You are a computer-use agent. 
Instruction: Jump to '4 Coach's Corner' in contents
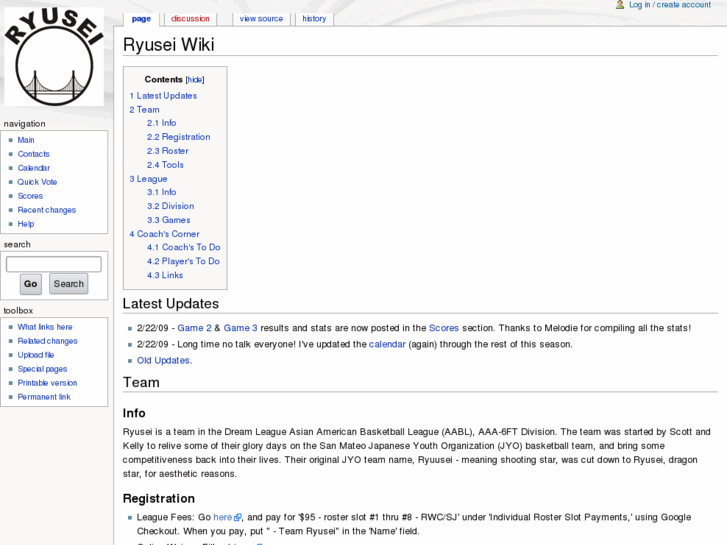click(165, 234)
